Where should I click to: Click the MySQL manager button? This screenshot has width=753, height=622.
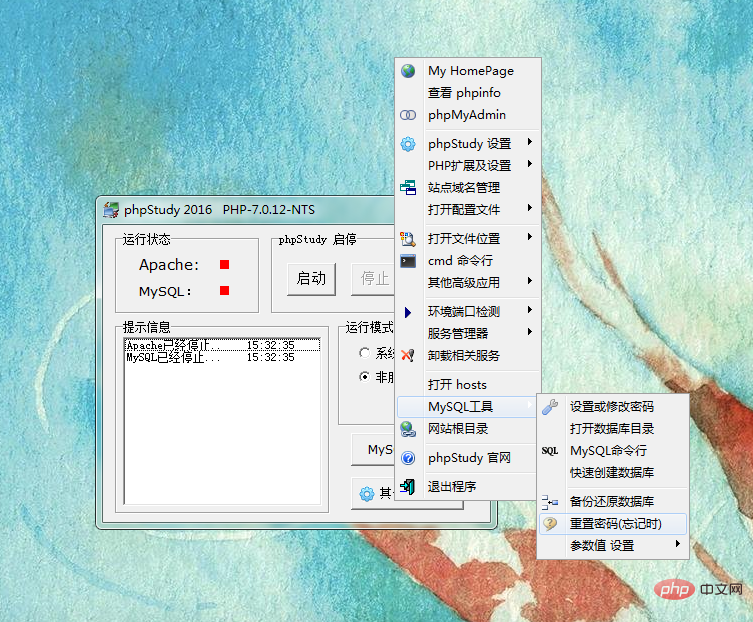point(373,450)
